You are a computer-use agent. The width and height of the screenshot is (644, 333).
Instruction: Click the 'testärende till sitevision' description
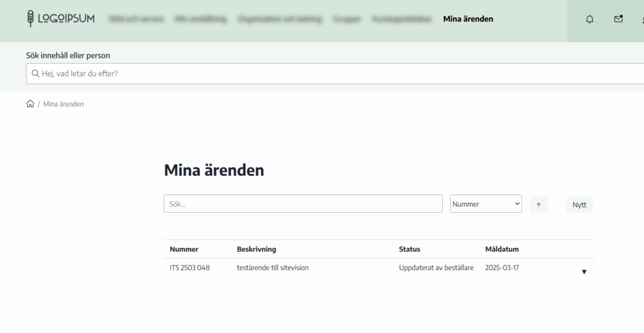point(272,268)
